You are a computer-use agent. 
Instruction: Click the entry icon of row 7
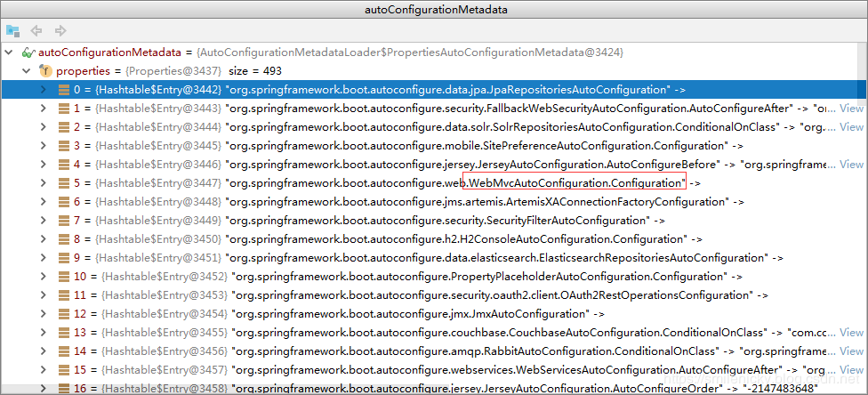pyautogui.click(x=64, y=221)
